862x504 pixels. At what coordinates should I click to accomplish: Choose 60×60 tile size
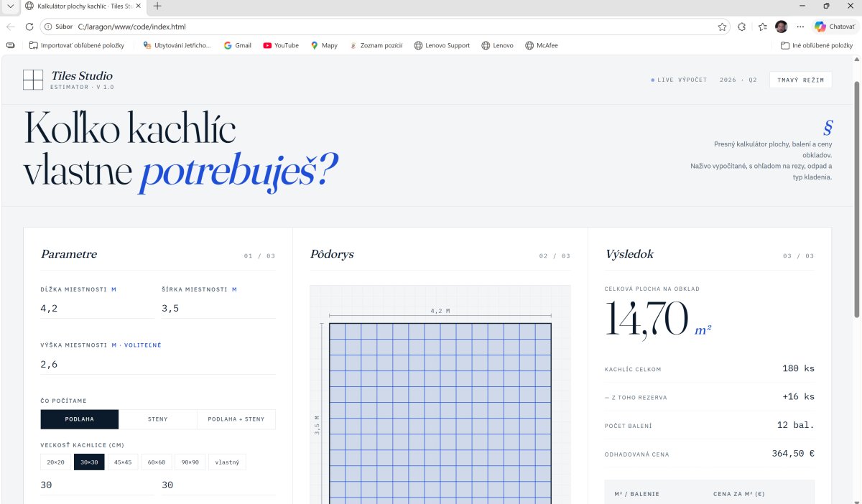157,462
